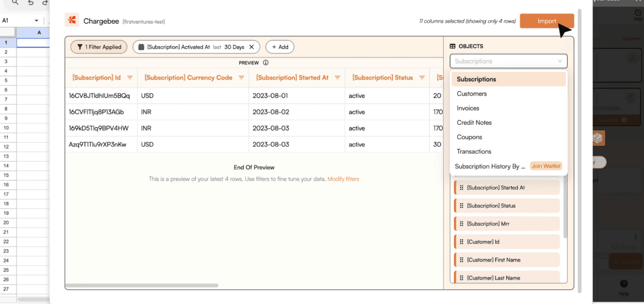
Task: Select Credit Notes in the objects list
Action: pyautogui.click(x=508, y=123)
